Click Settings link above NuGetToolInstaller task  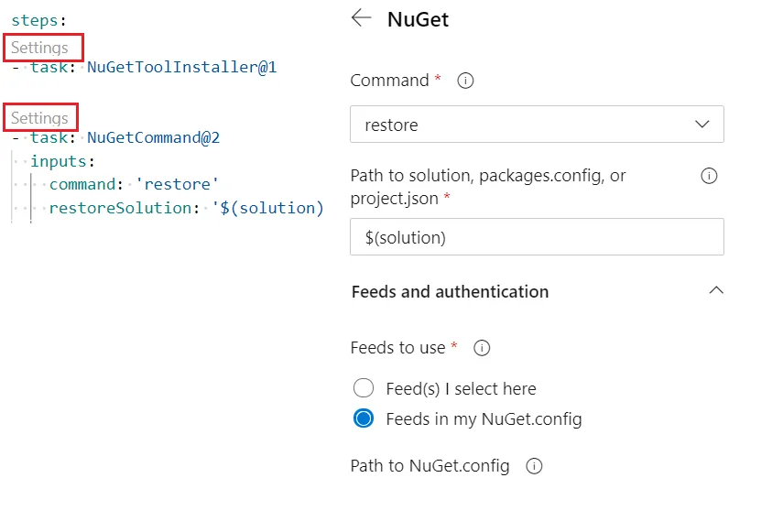[40, 48]
